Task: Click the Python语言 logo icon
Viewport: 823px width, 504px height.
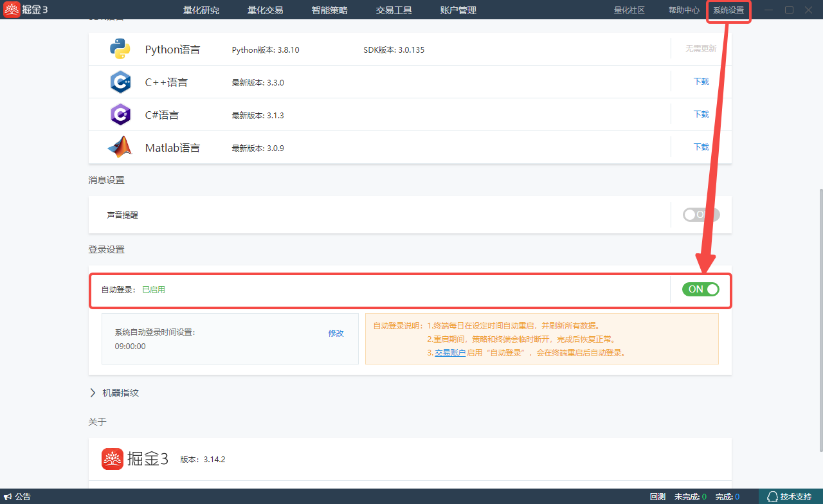Action: point(120,49)
